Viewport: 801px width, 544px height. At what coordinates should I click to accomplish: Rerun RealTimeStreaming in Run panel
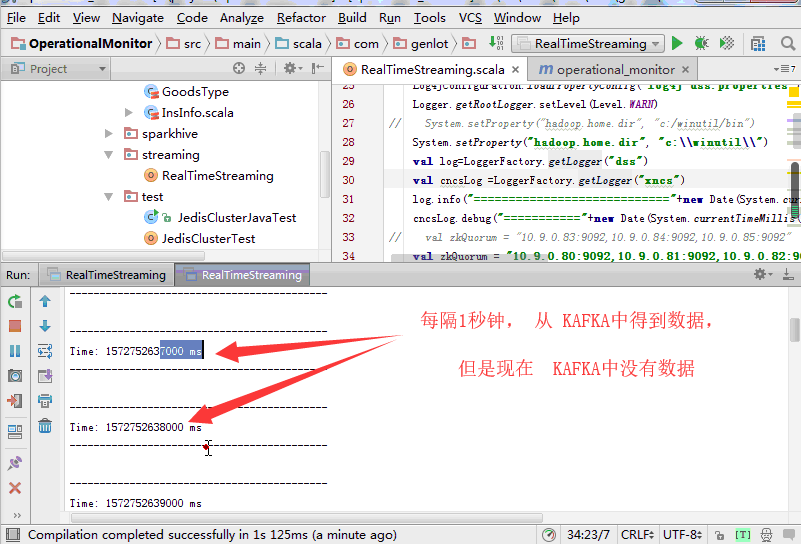(15, 301)
